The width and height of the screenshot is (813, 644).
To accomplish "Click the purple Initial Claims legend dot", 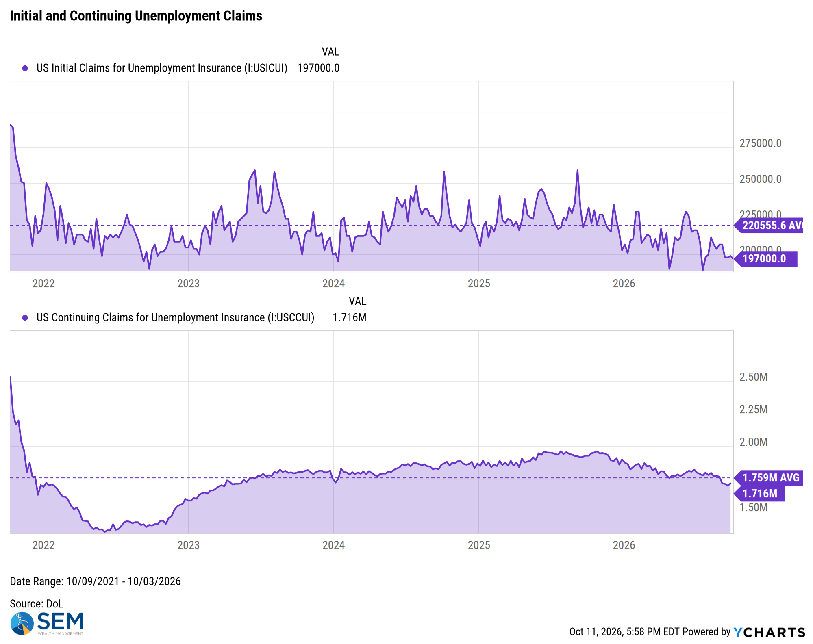I will point(25,68).
